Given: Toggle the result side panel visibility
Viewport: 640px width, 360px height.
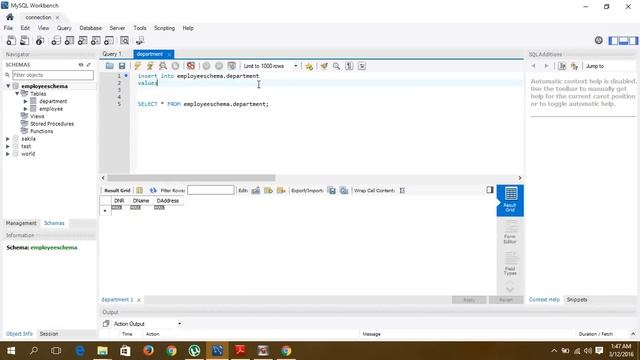Looking at the screenshot, I should tap(490, 190).
